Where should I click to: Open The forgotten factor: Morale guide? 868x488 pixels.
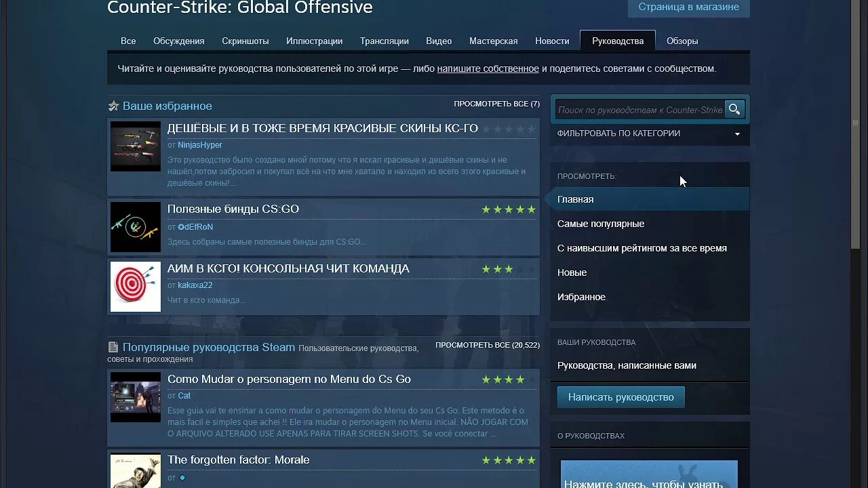239,460
